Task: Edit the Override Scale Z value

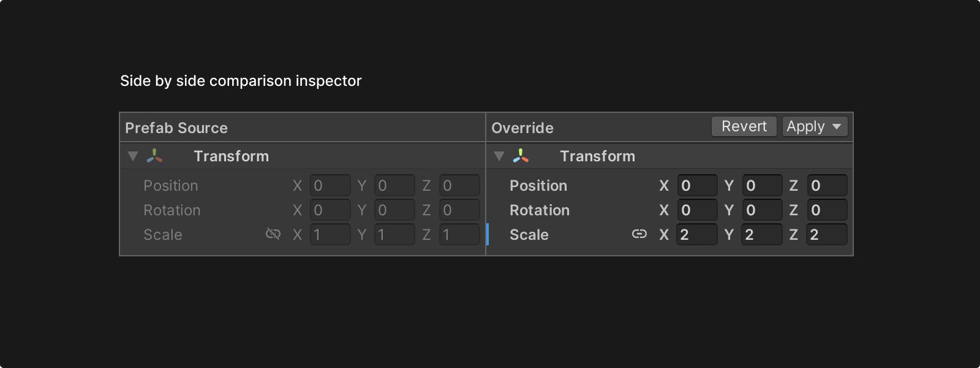Action: point(827,235)
